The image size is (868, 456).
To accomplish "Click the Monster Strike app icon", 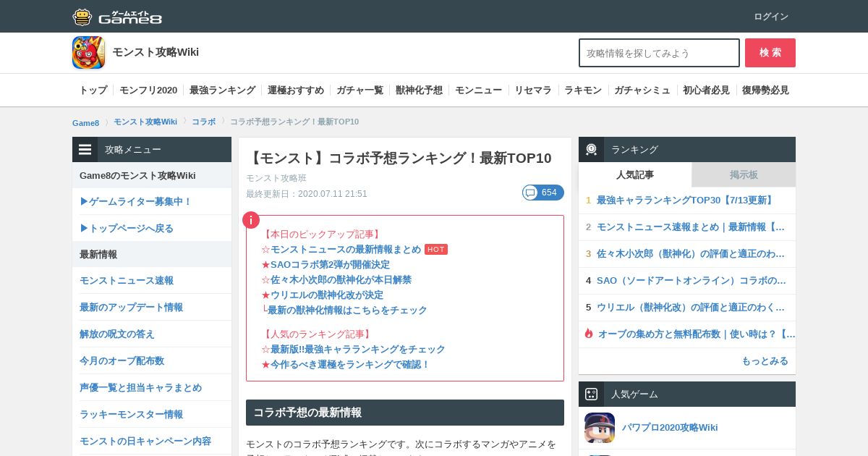I will coord(88,53).
